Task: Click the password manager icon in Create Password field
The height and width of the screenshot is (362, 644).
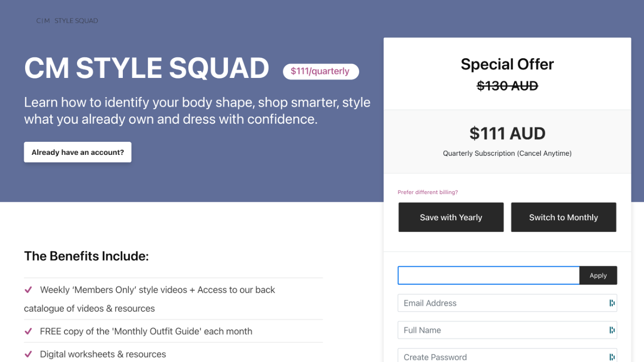Action: pos(612,357)
